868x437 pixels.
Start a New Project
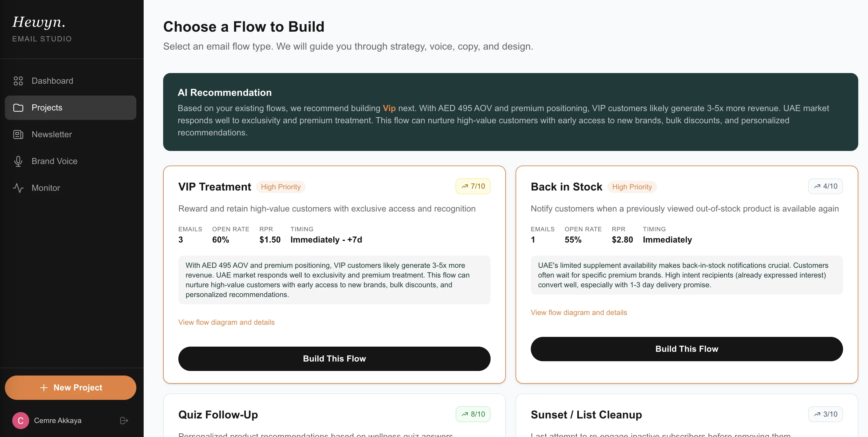pos(70,387)
